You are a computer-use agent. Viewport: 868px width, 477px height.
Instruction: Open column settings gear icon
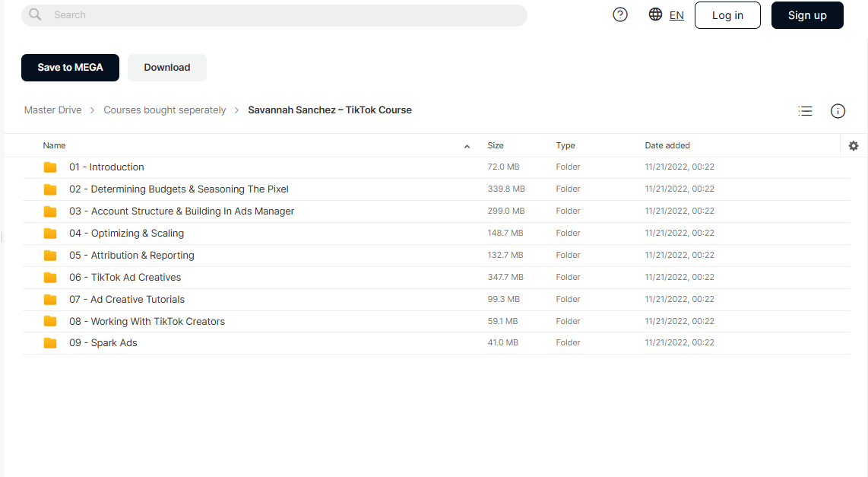click(x=854, y=146)
